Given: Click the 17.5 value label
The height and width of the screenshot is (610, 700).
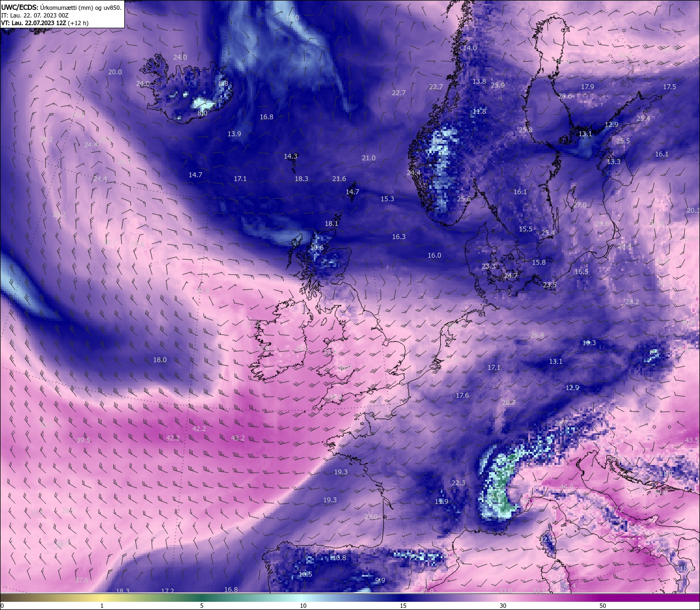Looking at the screenshot, I should [x=669, y=87].
